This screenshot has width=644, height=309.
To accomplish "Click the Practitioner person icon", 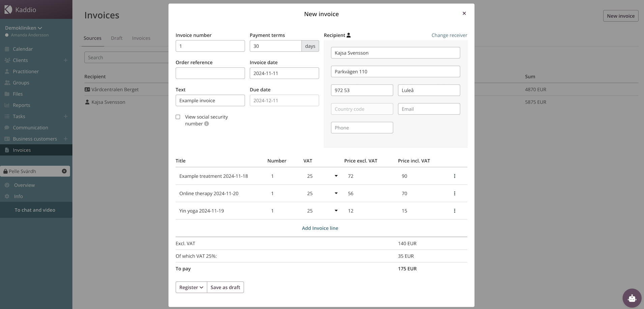I will click(7, 72).
